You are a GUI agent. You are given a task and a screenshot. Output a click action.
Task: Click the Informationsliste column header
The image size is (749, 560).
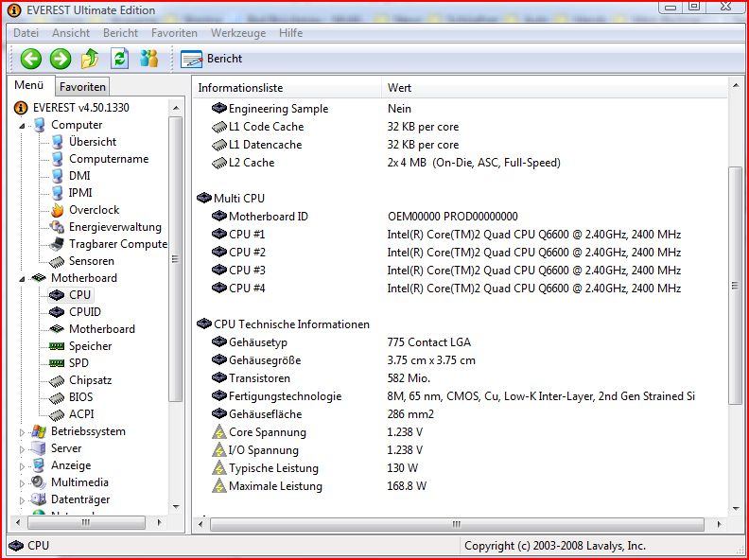coord(287,88)
